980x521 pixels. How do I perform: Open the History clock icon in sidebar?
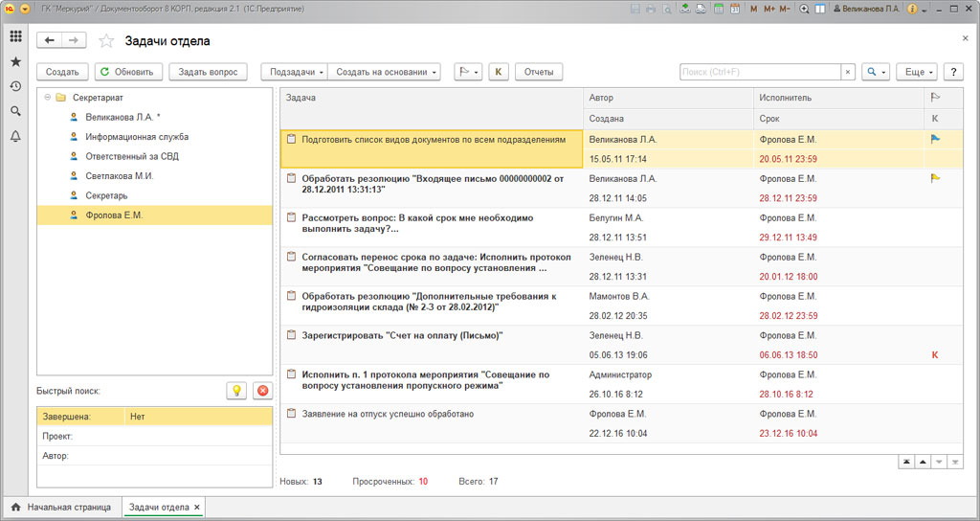(x=15, y=86)
